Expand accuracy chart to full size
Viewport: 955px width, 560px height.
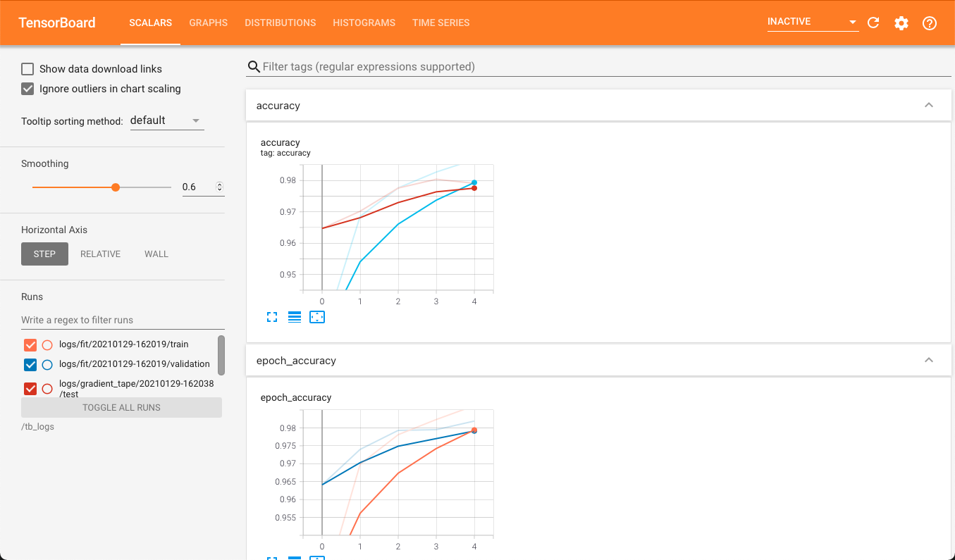272,318
